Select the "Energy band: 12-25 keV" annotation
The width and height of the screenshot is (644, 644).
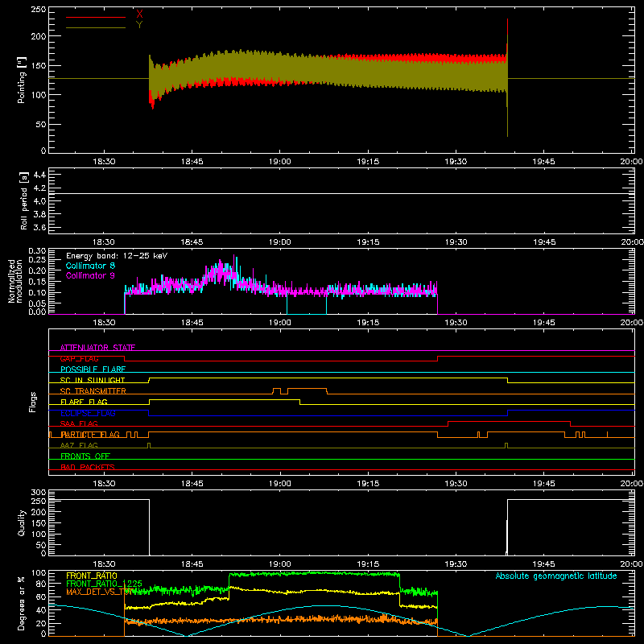click(117, 256)
